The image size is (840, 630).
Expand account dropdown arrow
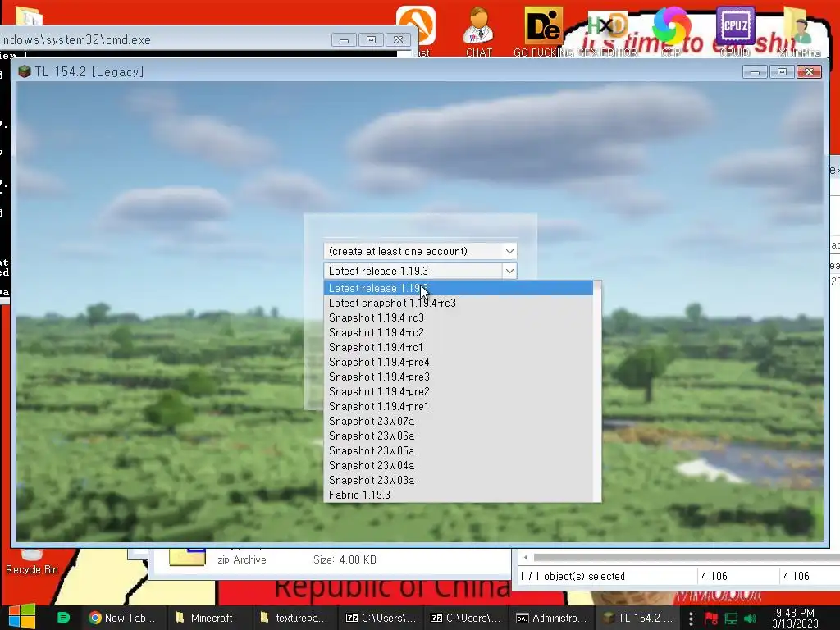click(509, 251)
